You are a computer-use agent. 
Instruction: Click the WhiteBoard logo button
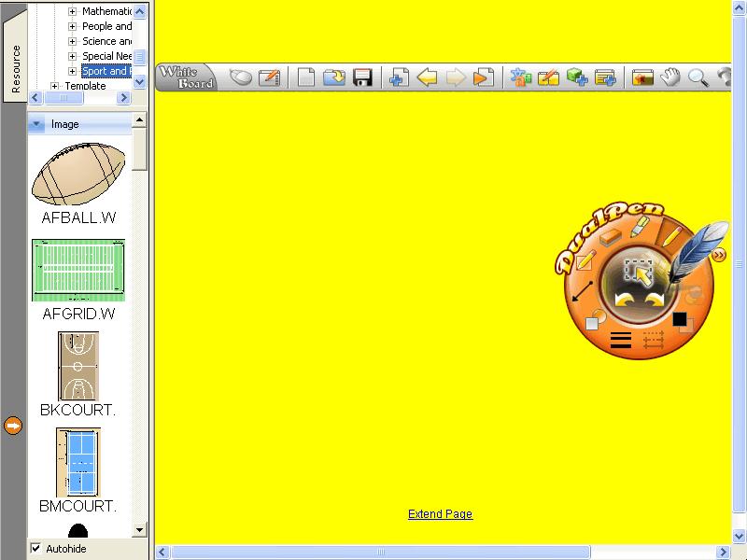point(187,77)
